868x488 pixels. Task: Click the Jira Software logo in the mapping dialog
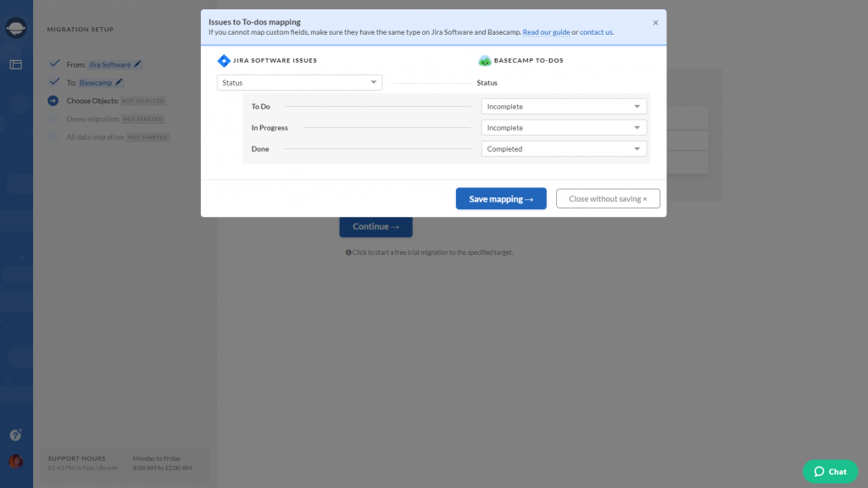(x=223, y=60)
